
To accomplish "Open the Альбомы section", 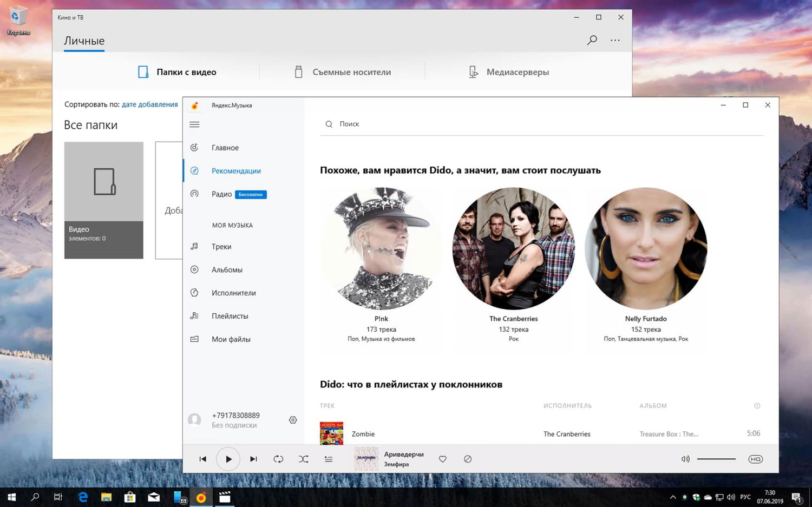I will pos(227,269).
